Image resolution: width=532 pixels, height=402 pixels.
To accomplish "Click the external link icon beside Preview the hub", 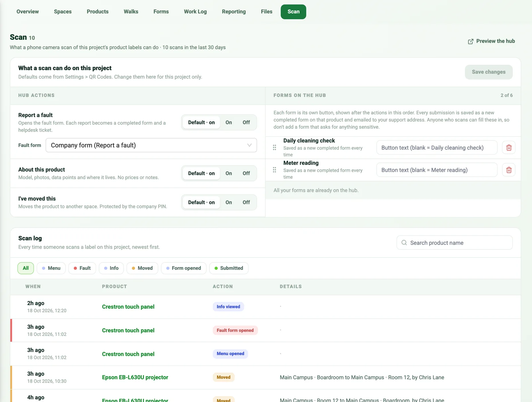I will (470, 42).
